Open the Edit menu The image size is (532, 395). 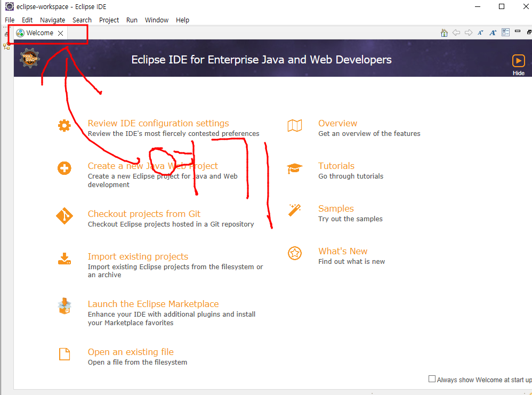coord(27,20)
